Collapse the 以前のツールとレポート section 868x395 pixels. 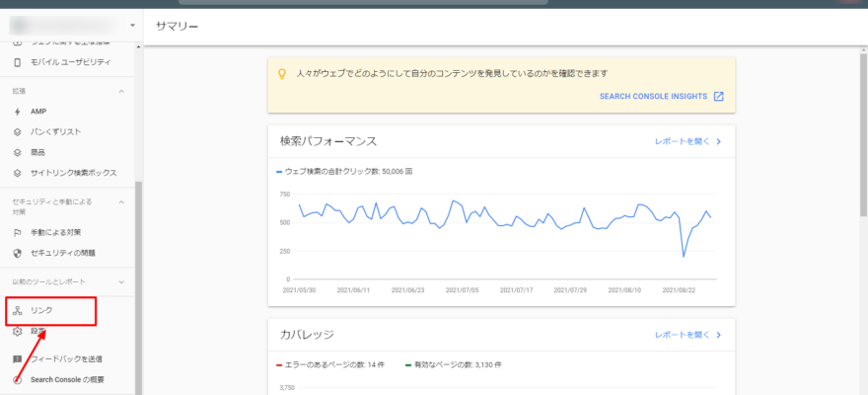(x=121, y=282)
